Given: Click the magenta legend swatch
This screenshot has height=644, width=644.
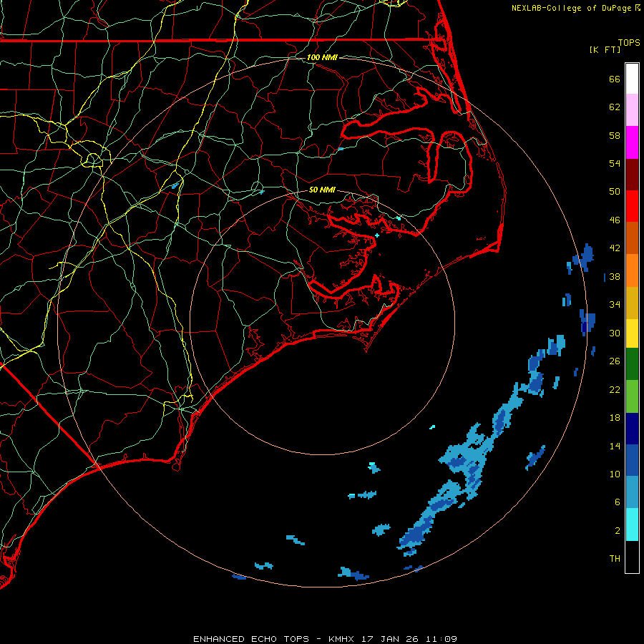Looking at the screenshot, I should tap(632, 142).
